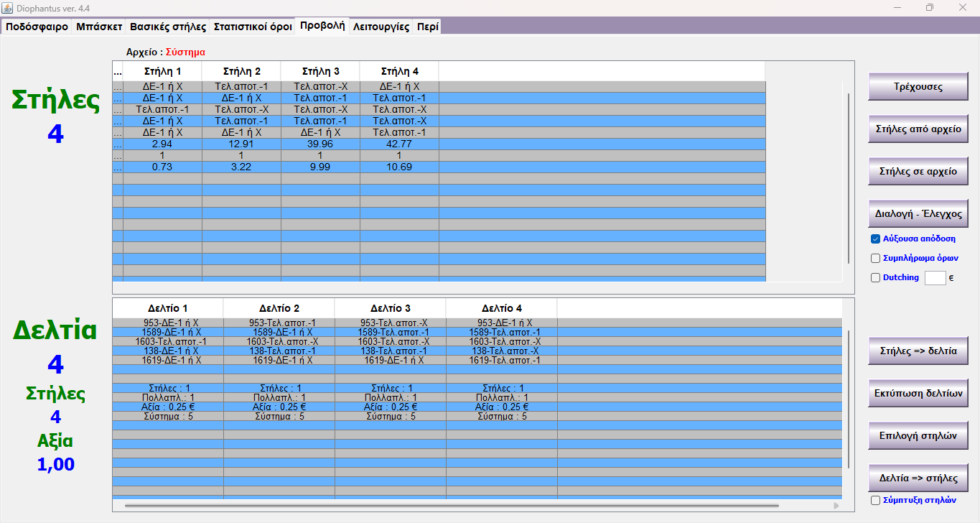Open the Λειτουργίες tab
980x523 pixels.
tap(381, 27)
